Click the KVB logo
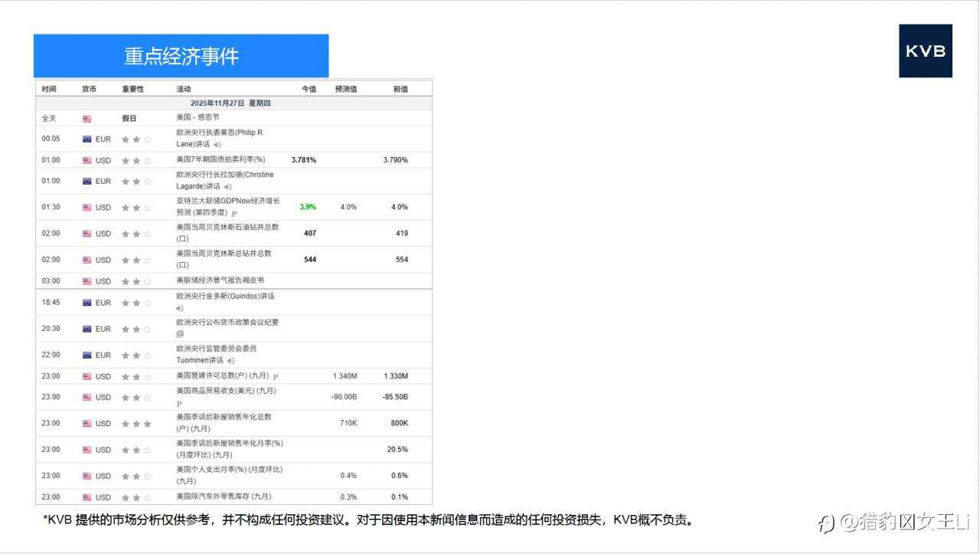Viewport: 980px width, 554px height. (x=926, y=51)
